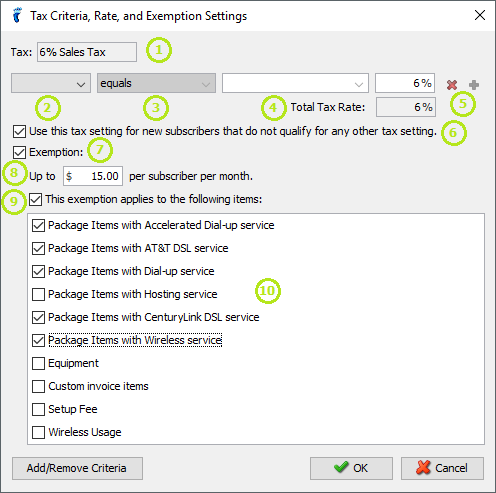
Task: Check the Wireless Usage item
Action: (38, 432)
